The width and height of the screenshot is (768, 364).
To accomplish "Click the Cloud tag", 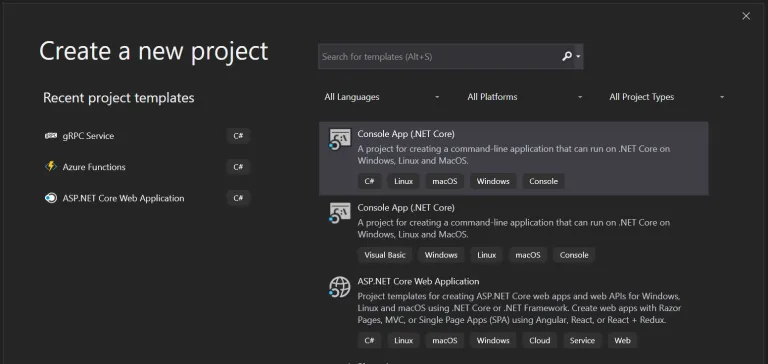I will pos(540,340).
